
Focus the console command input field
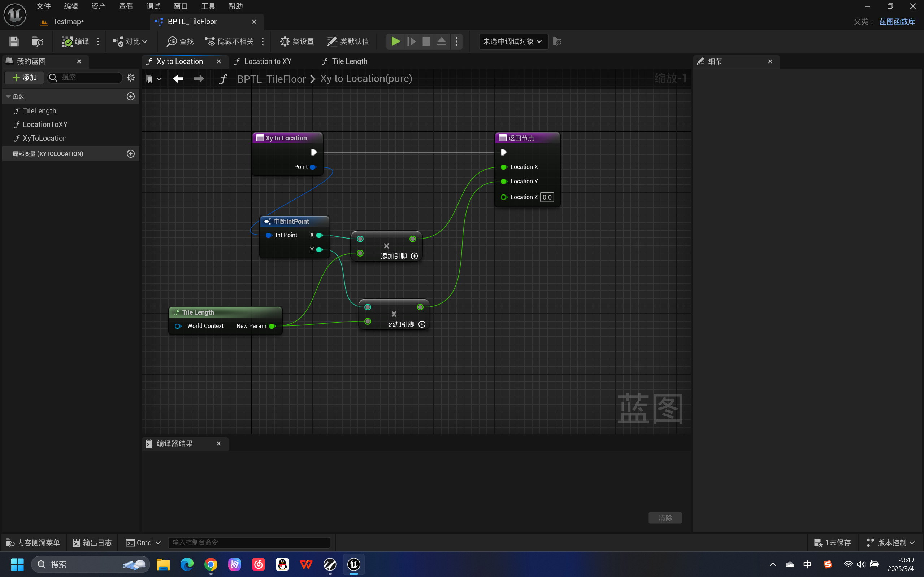249,543
